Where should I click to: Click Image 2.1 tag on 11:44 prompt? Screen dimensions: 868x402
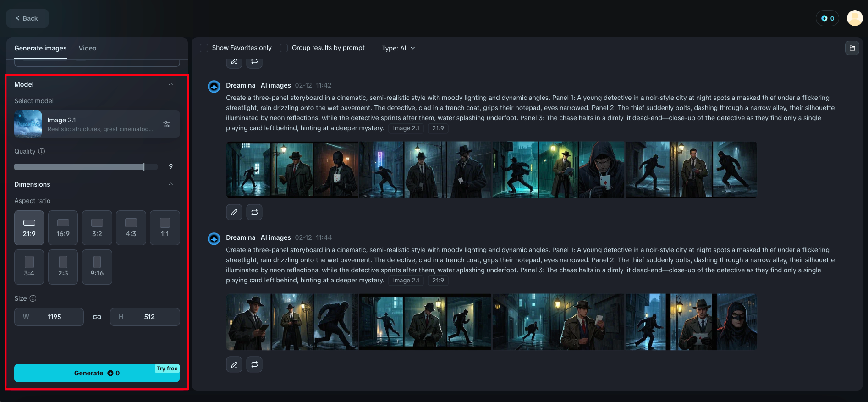406,281
